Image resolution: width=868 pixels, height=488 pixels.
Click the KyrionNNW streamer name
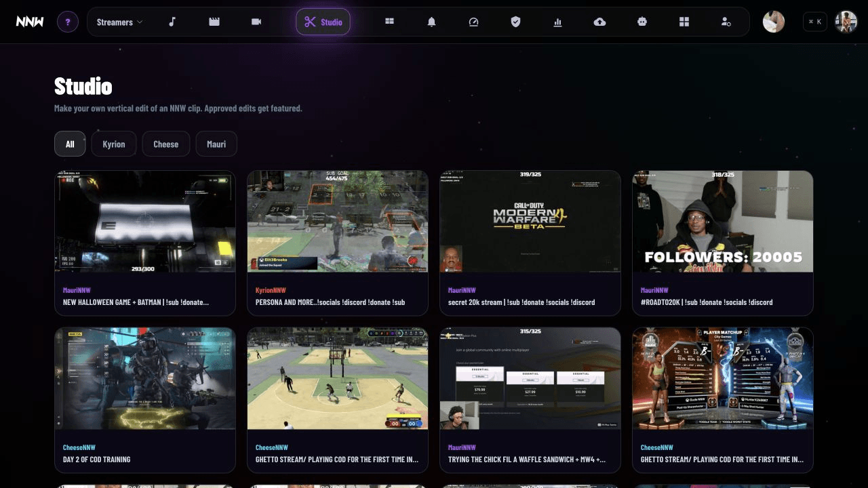tap(271, 290)
